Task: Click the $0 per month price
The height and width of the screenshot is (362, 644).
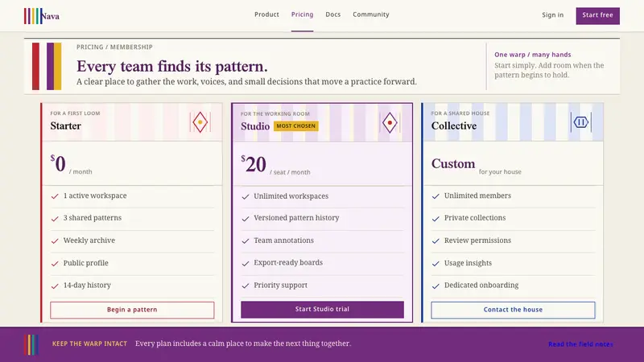Action: point(71,164)
